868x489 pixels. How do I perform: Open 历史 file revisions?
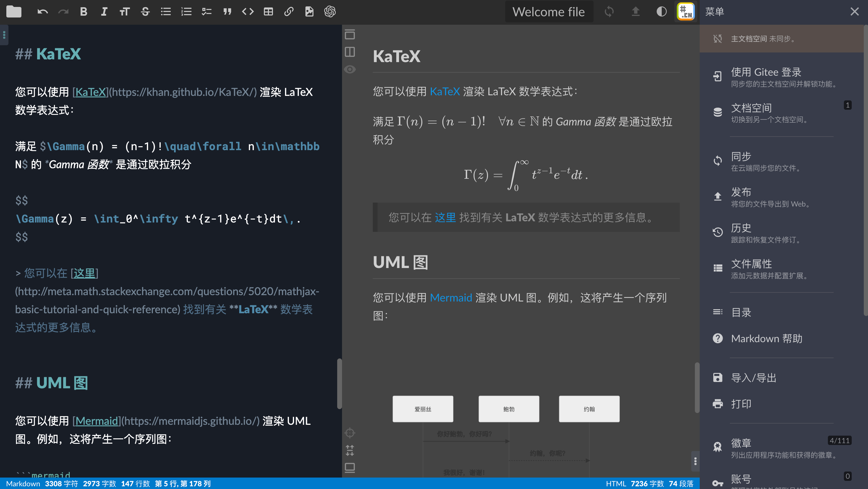pos(782,233)
